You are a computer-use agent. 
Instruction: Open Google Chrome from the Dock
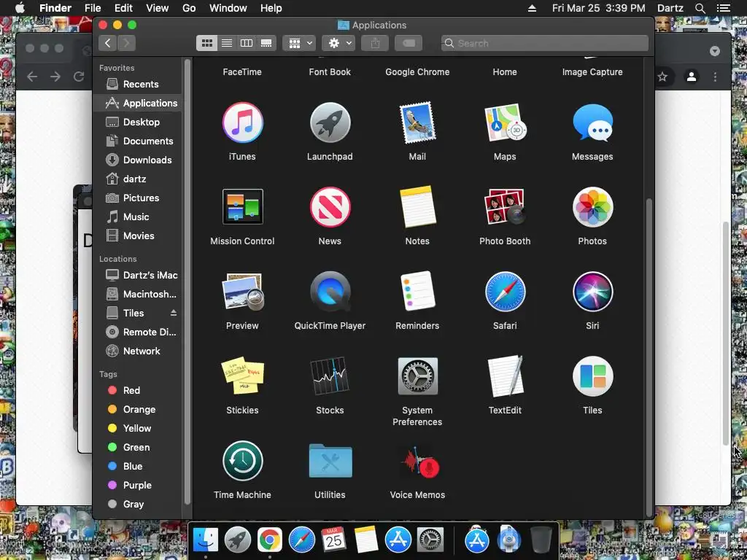click(x=270, y=540)
